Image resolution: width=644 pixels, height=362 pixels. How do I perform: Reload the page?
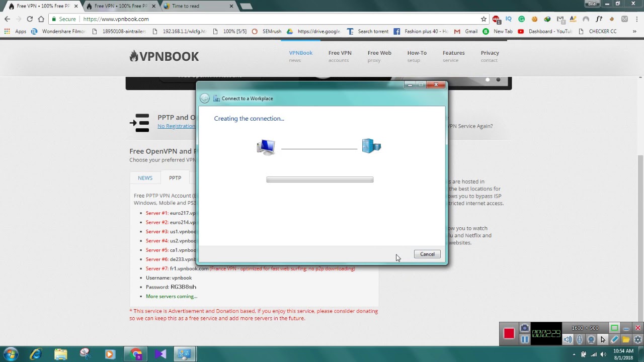click(30, 19)
